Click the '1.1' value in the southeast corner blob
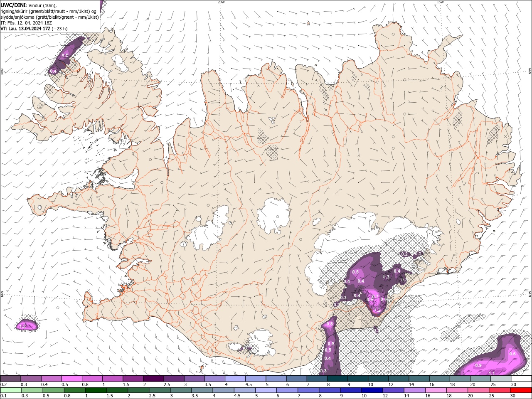 pos(492,373)
